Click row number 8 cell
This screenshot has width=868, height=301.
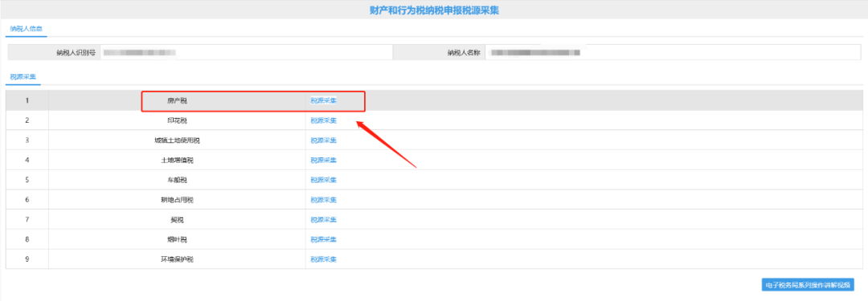tap(27, 239)
